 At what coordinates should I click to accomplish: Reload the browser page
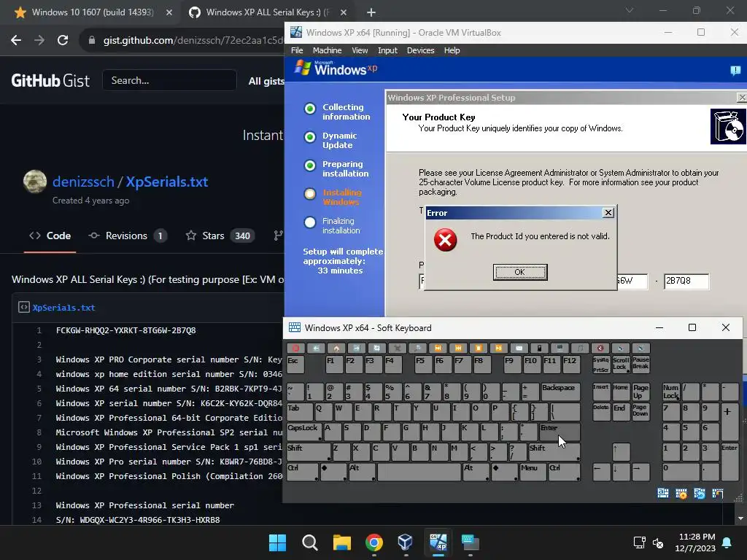pyautogui.click(x=63, y=40)
